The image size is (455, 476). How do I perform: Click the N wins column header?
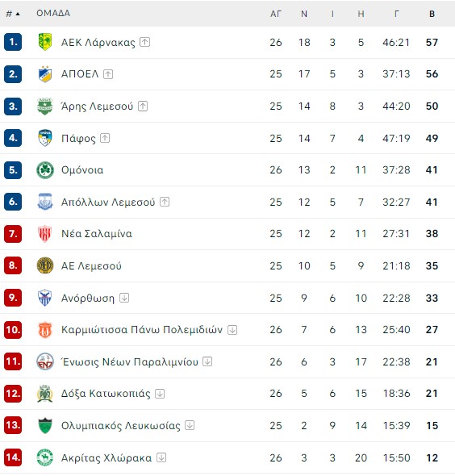pos(304,14)
